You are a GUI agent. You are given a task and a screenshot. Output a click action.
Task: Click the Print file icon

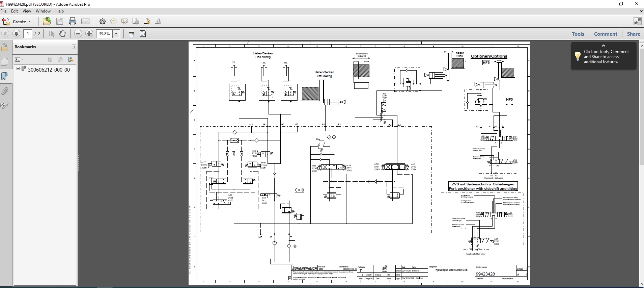coord(73,22)
